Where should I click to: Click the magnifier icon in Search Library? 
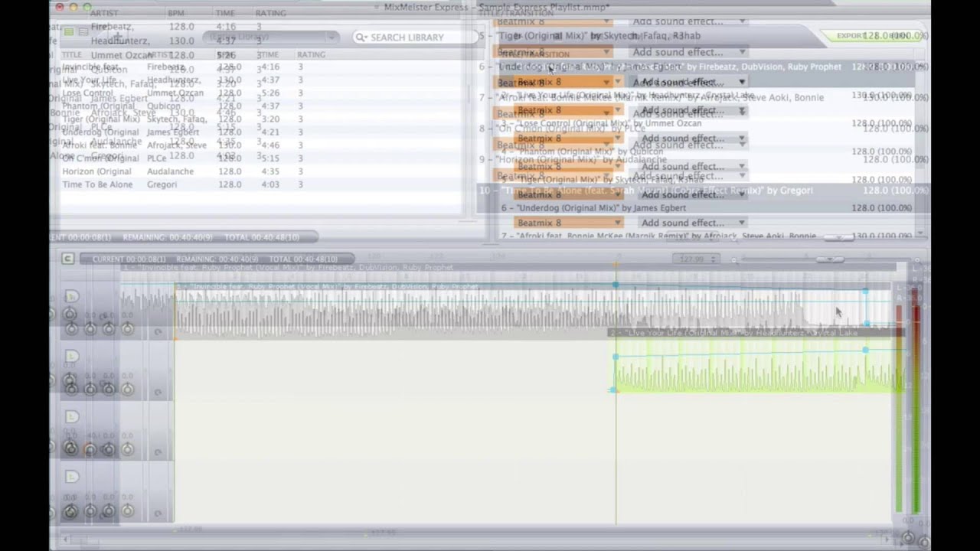(361, 37)
